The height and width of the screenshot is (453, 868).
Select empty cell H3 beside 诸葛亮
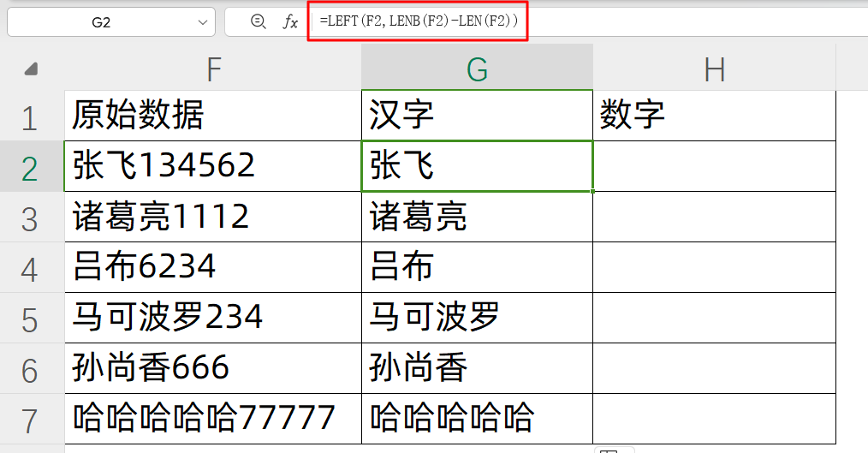point(714,218)
